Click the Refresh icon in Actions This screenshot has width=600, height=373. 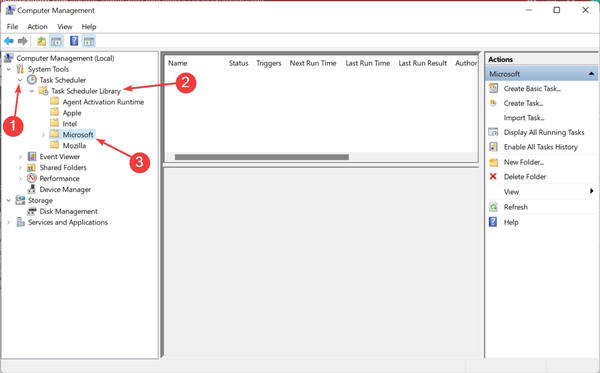click(x=494, y=207)
